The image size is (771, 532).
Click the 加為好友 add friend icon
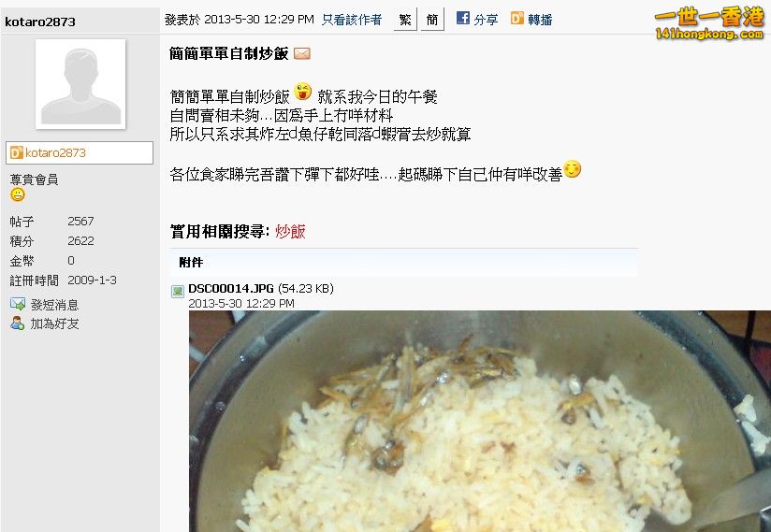click(18, 324)
